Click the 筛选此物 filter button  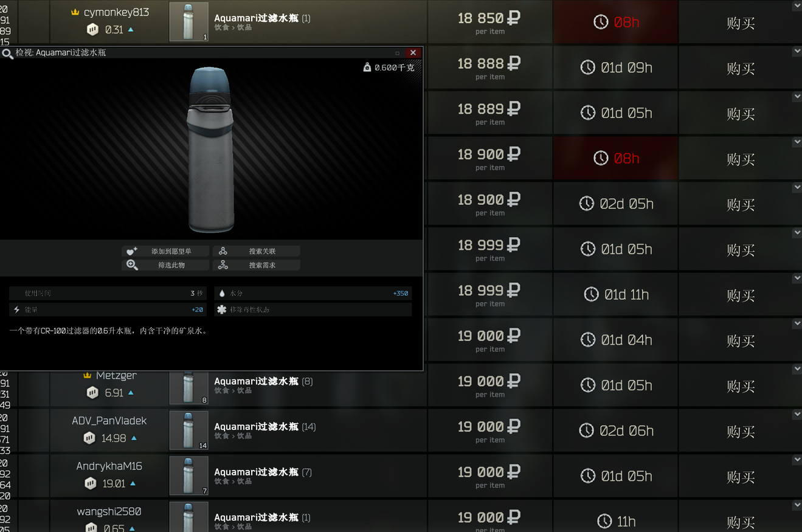tap(165, 265)
